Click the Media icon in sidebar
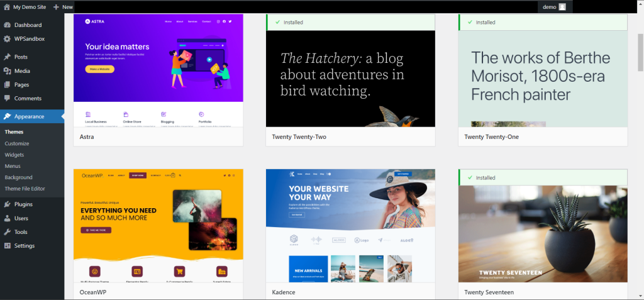Viewport: 644px width, 300px height. 7,71
